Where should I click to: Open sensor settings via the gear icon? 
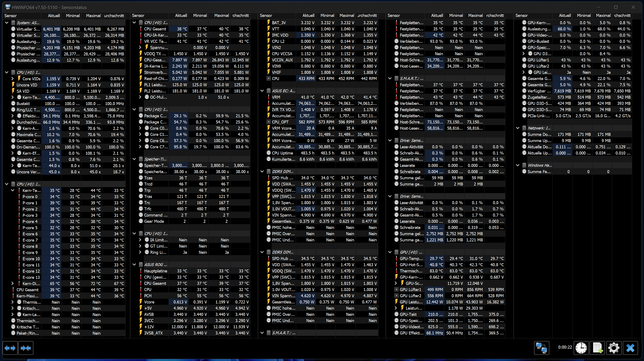[614, 348]
